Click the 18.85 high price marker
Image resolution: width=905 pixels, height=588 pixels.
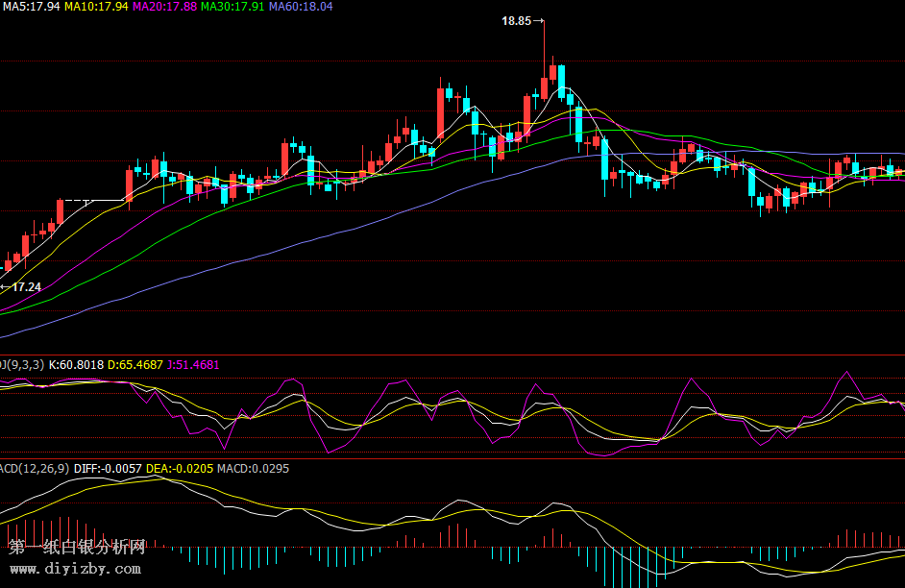(x=516, y=20)
